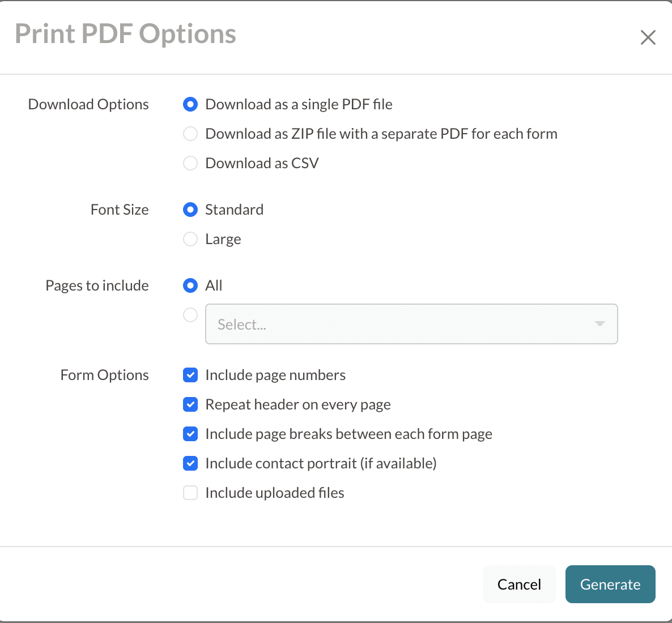Click the 'Download as CSV' label text
The height and width of the screenshot is (623, 672).
pos(262,163)
